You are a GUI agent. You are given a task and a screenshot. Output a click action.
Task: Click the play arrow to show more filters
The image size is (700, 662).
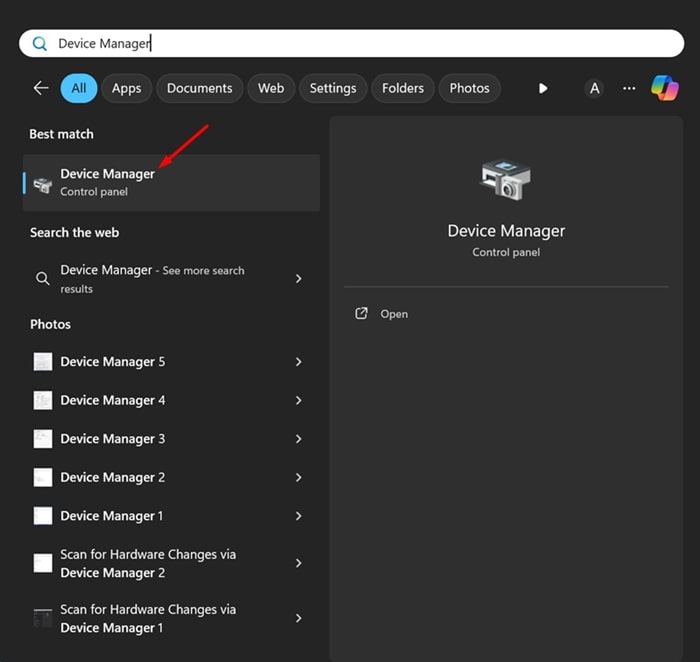[x=543, y=88]
